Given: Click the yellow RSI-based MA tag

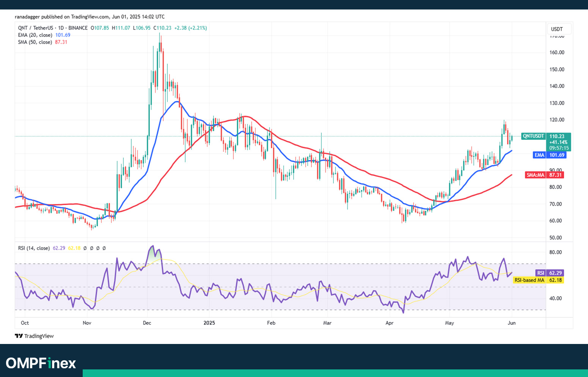Looking at the screenshot, I should (x=529, y=280).
